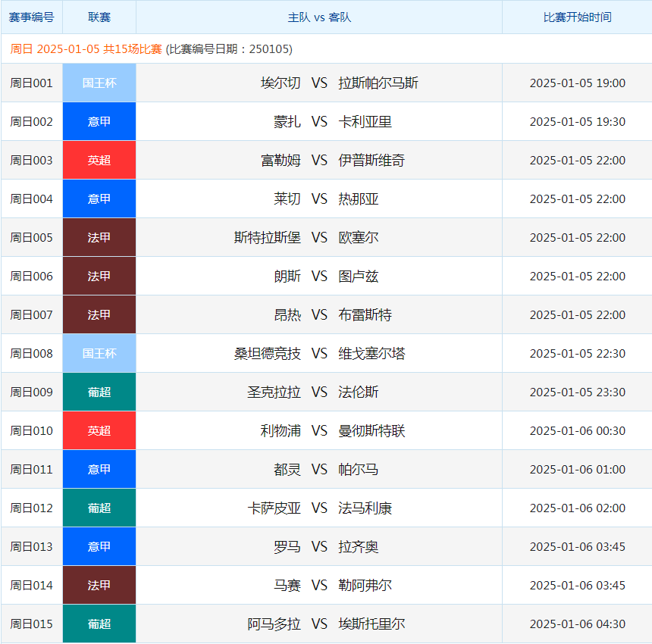Click start time 2025-01-05 19:30
The image size is (652, 644).
click(x=578, y=122)
